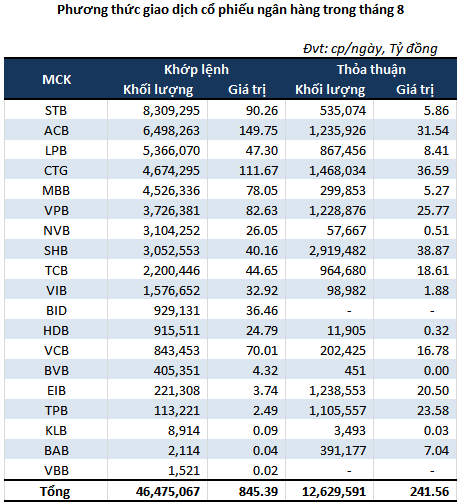This screenshot has height=504, width=460.
Task: Click the CTG value cell 111.67
Action: [x=258, y=171]
